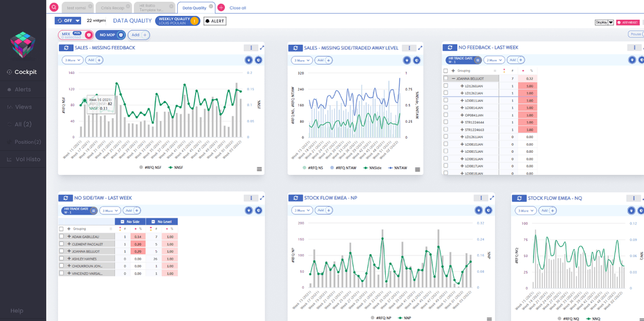Tick checkbox for STR1224663 row
644x321 pixels.
click(x=445, y=129)
